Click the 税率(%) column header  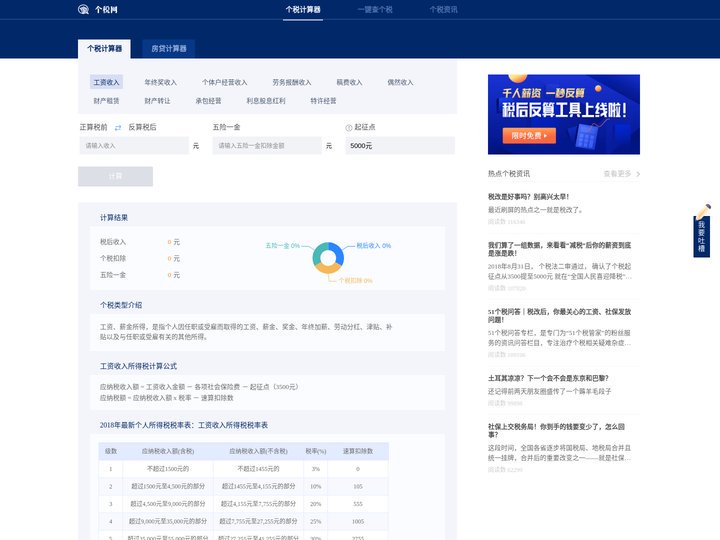pyautogui.click(x=315, y=451)
